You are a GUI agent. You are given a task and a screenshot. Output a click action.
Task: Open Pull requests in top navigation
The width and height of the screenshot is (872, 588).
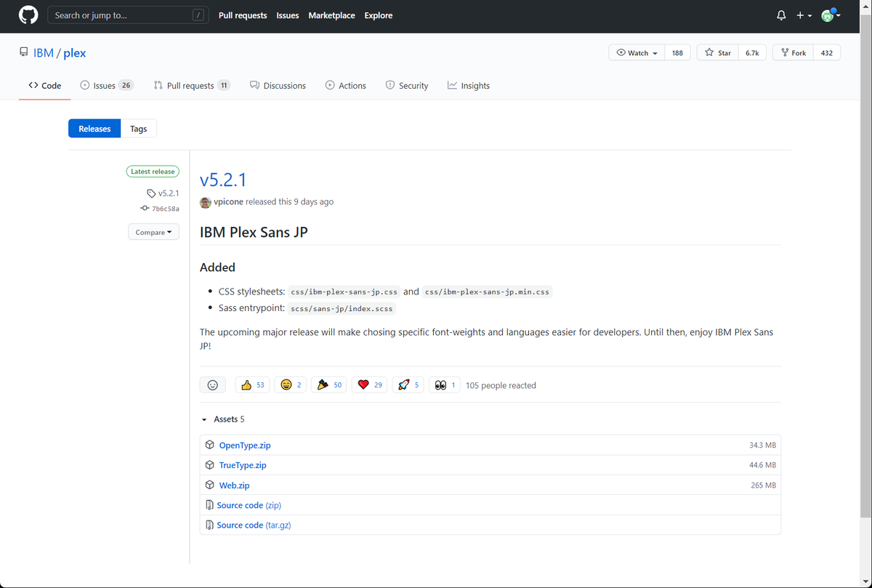click(x=243, y=15)
